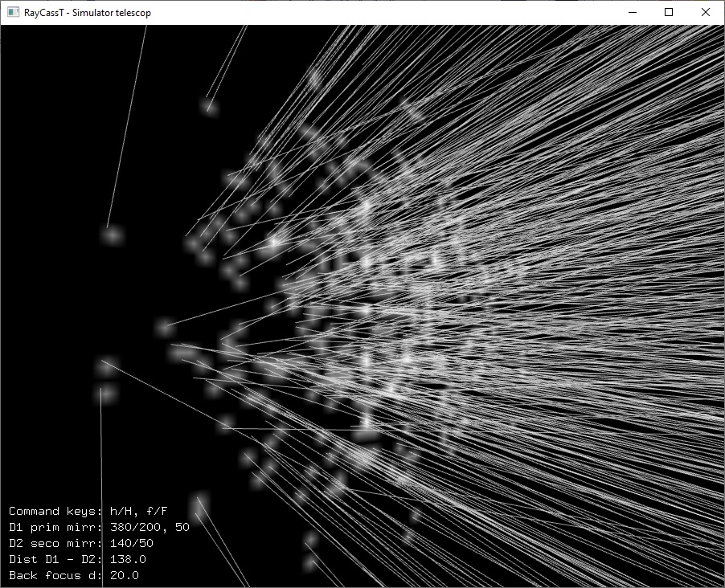Maximize the RayCassT simulator window
Viewport: 725px width, 588px height.
(x=669, y=13)
